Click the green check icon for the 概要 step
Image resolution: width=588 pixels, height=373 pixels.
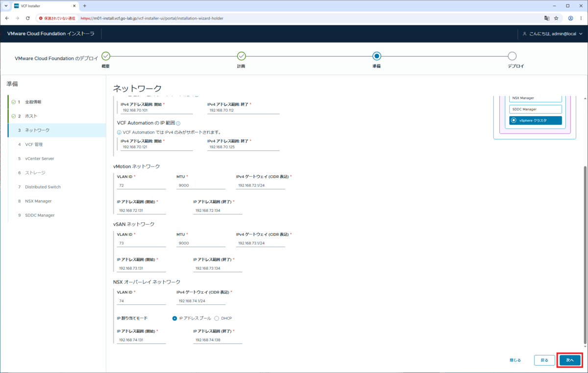coord(106,56)
